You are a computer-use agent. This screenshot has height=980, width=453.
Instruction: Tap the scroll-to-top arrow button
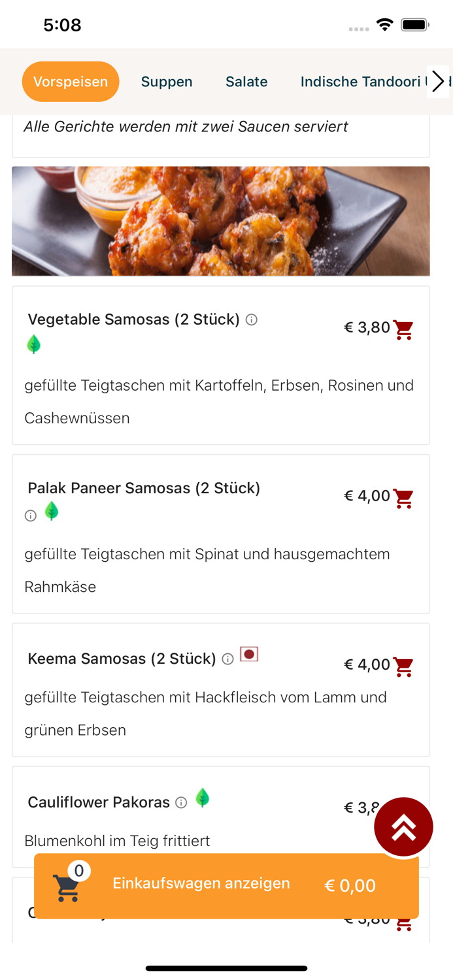tap(403, 826)
